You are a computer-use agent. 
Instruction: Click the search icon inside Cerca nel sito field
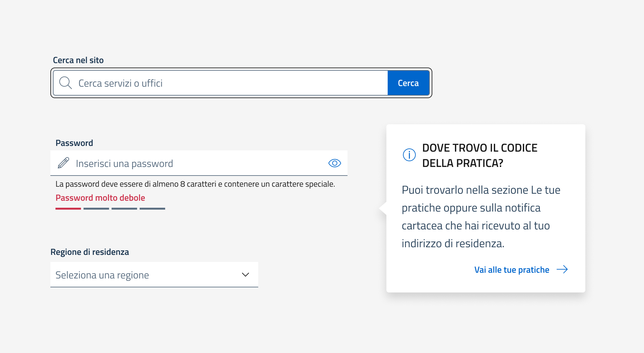[x=66, y=83]
